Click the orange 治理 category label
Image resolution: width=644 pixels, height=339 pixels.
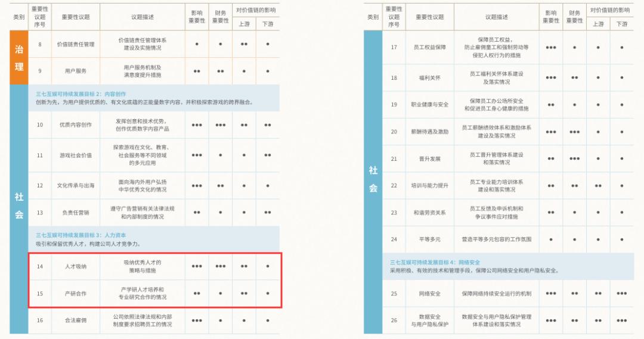click(x=19, y=58)
